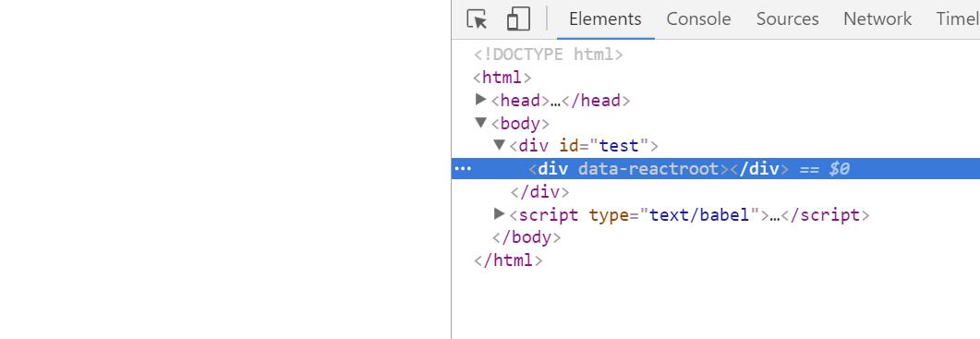Activate the inspect element picker icon
The width and height of the screenshot is (980, 339).
(477, 19)
